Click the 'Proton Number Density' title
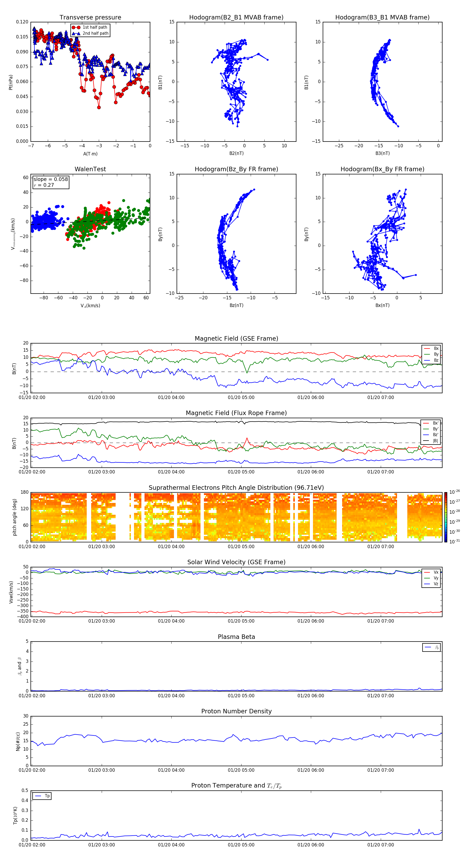This screenshot has width=473, height=868. pyautogui.click(x=236, y=711)
